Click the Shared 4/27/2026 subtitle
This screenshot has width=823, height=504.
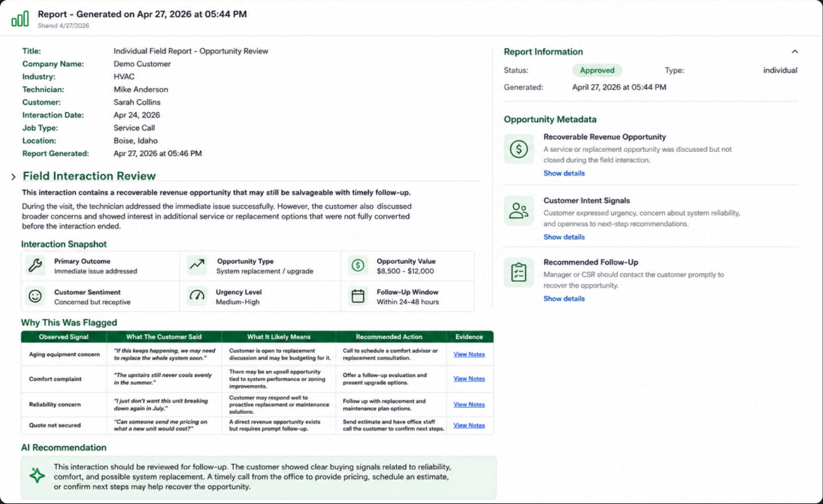coord(63,26)
